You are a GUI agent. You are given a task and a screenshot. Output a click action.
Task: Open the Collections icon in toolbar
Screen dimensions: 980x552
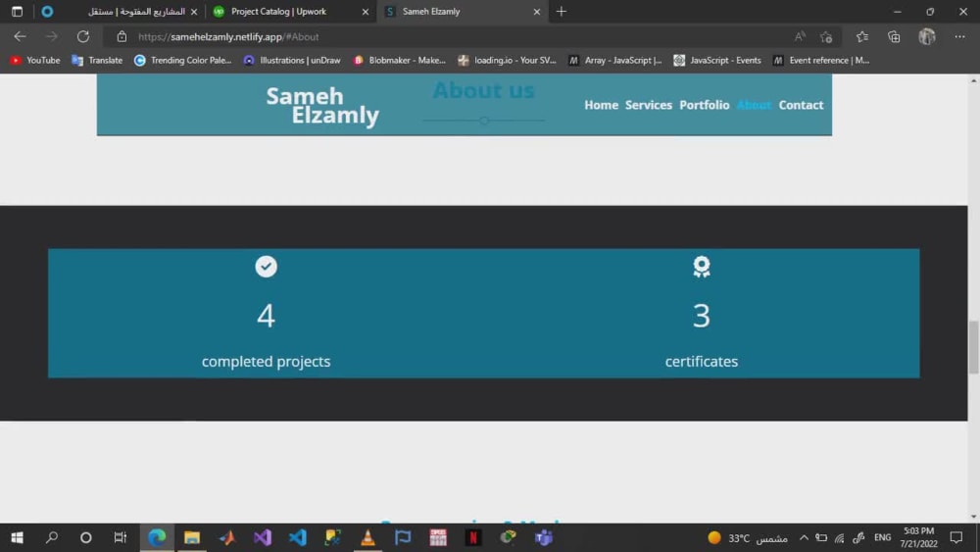(x=894, y=37)
